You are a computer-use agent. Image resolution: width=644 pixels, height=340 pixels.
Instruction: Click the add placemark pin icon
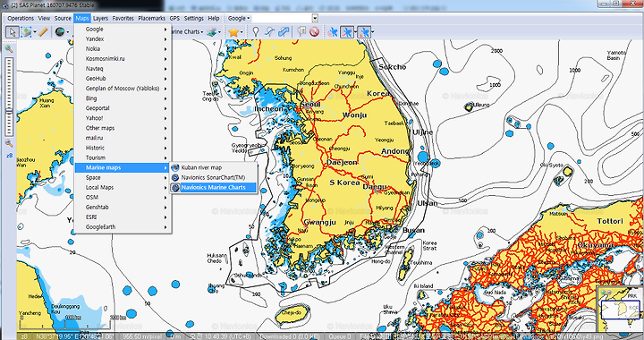[256, 31]
